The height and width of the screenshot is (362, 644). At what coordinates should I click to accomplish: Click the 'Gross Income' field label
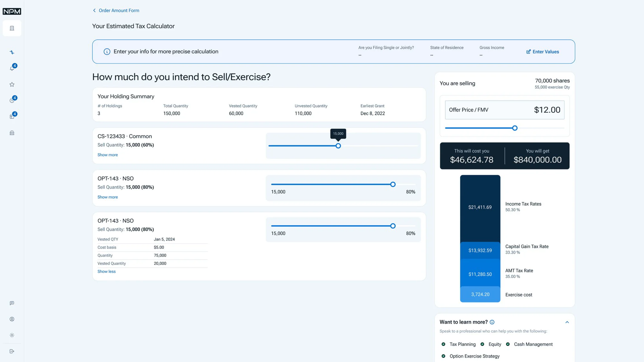[x=492, y=48]
